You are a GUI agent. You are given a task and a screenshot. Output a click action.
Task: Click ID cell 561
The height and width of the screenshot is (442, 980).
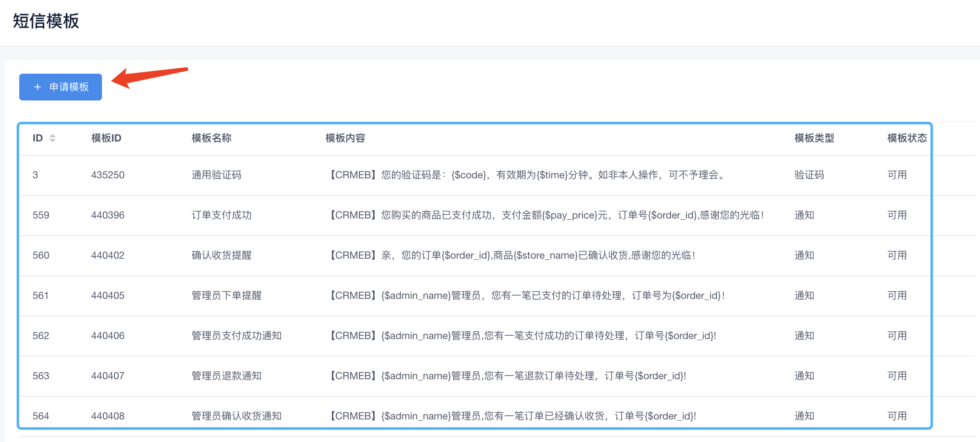(41, 296)
